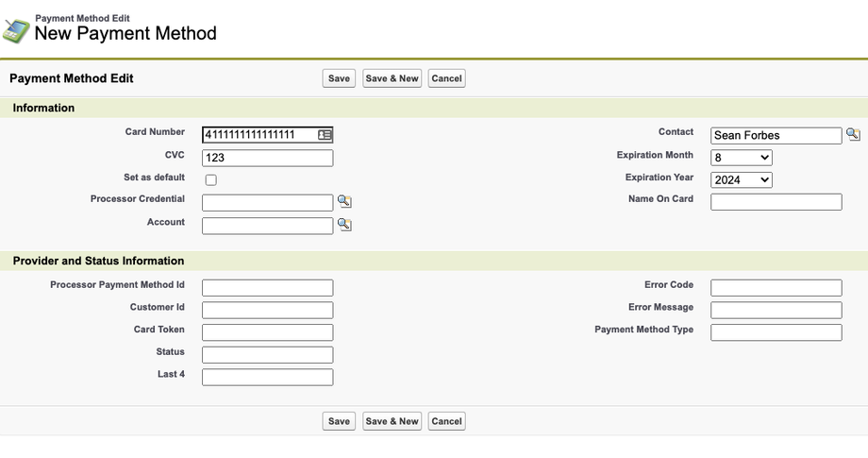The image size is (868, 458).
Task: Click the Contact lookup magnifier icon
Action: [x=853, y=135]
